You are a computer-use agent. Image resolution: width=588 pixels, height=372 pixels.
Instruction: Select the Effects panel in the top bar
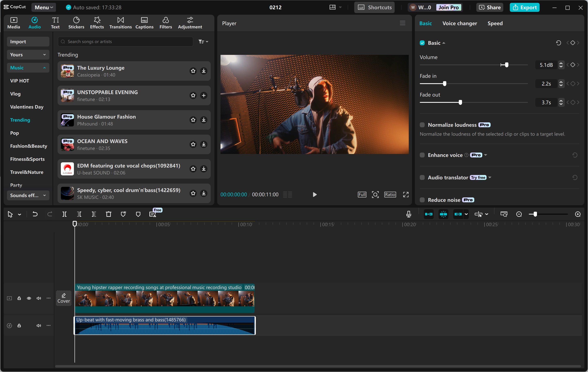(97, 23)
